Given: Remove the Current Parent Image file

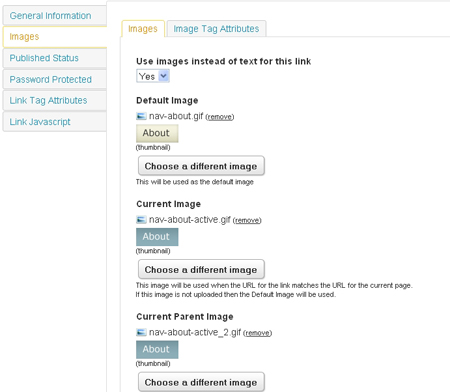Looking at the screenshot, I should [258, 333].
